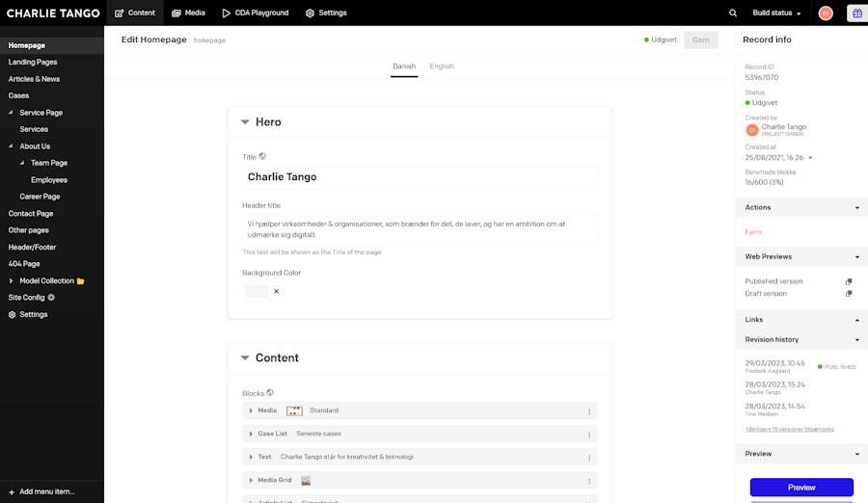Open options menu for Media Grid block
868x503 pixels.
pyautogui.click(x=589, y=481)
